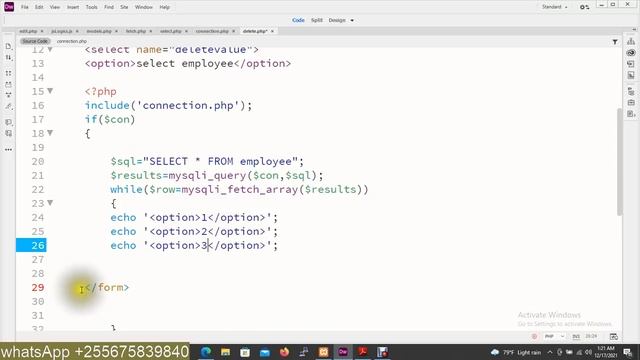Open the Assets panel icon

(x=631, y=102)
